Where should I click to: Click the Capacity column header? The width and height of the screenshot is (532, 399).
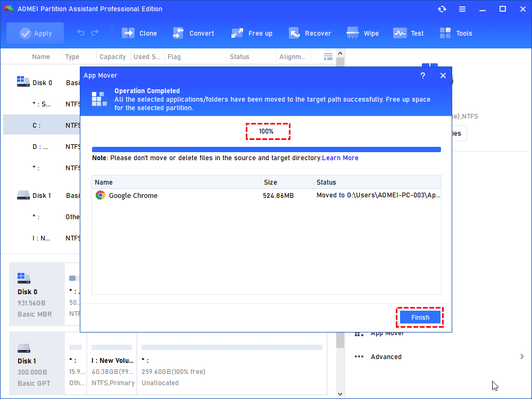pos(113,57)
